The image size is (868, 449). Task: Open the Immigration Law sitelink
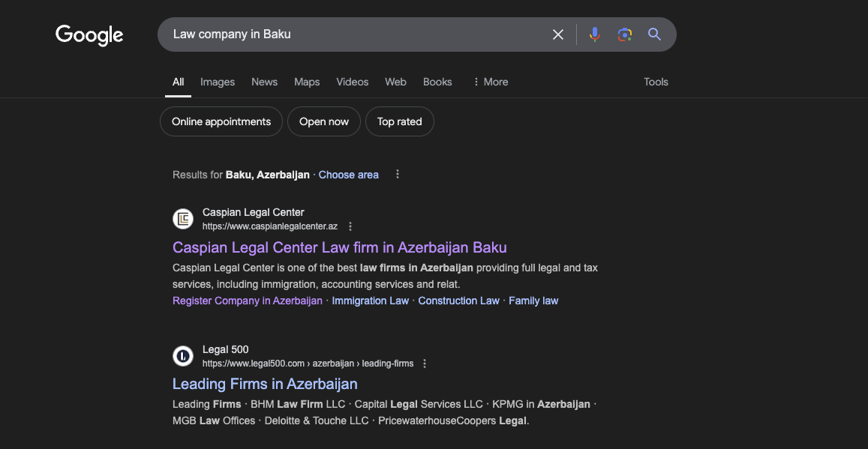click(371, 301)
